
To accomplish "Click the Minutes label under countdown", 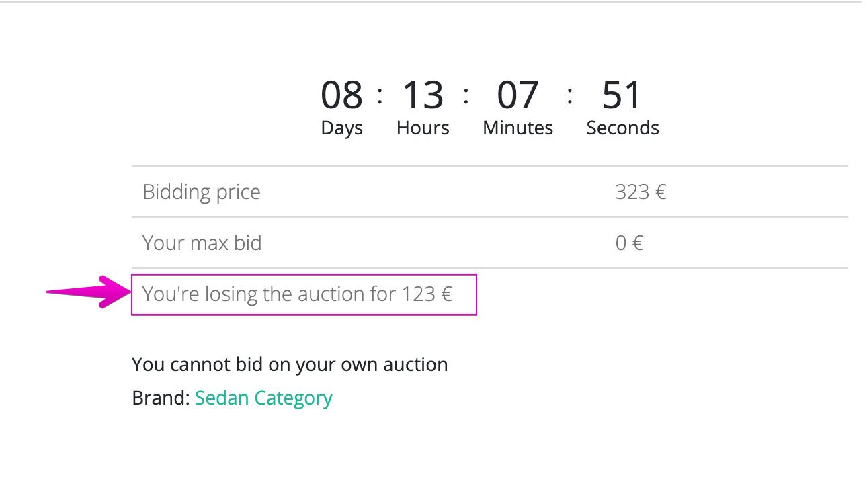I will pyautogui.click(x=518, y=128).
